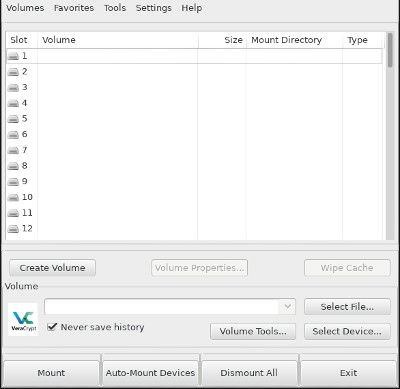Image resolution: width=400 pixels, height=389 pixels.
Task: Select the drive icon for slot 1
Action: click(13, 56)
